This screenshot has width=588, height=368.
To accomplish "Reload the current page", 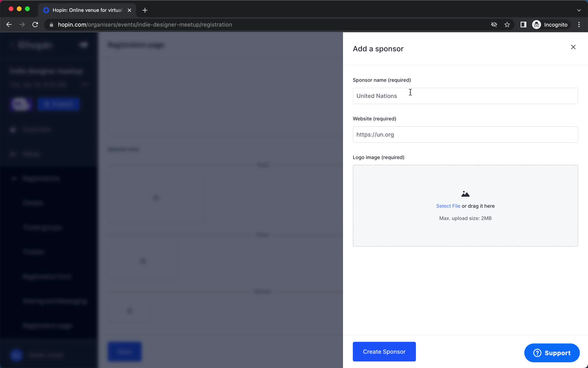I will (35, 25).
